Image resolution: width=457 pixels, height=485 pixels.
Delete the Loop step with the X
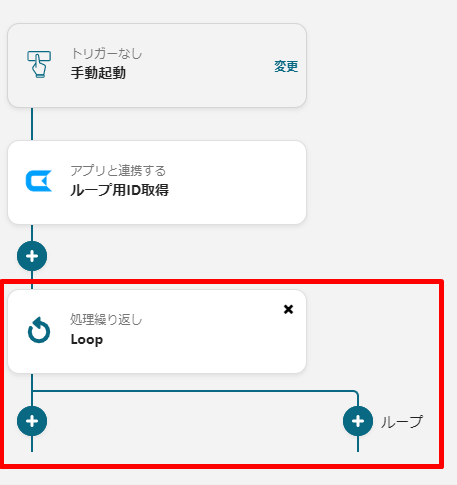tap(288, 309)
